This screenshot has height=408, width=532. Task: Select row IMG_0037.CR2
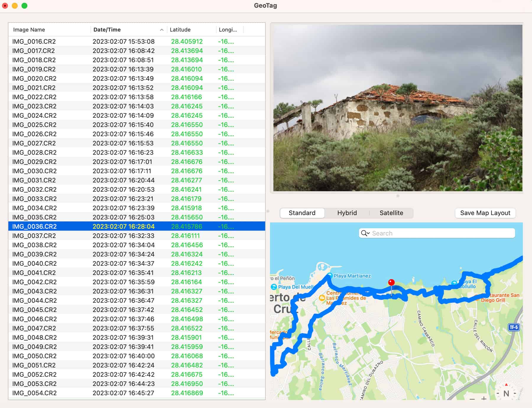click(x=137, y=236)
